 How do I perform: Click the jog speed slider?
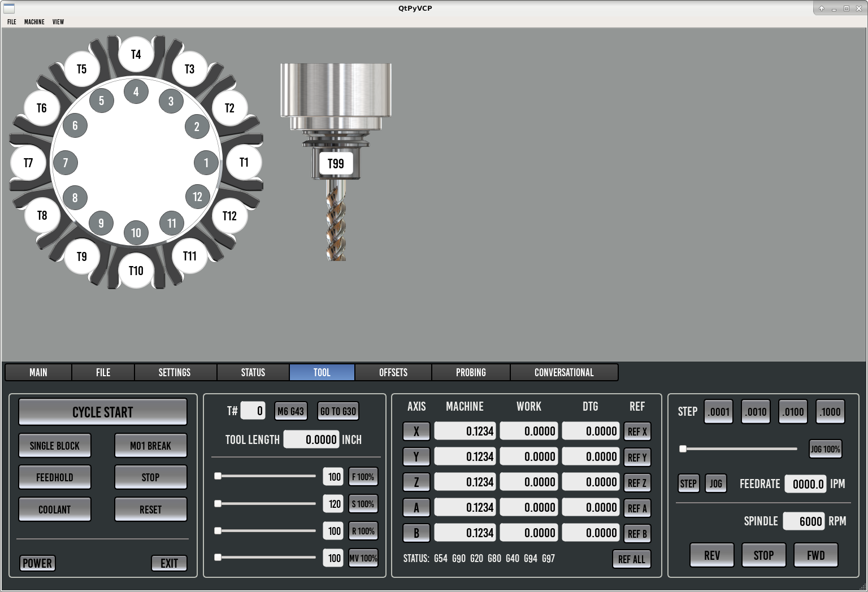point(739,449)
